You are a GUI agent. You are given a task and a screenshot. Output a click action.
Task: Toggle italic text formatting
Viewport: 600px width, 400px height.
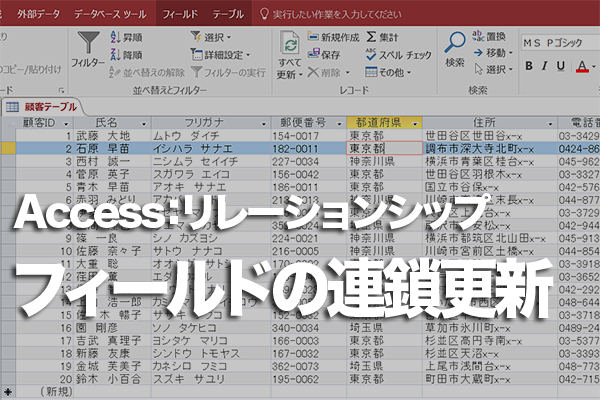546,67
